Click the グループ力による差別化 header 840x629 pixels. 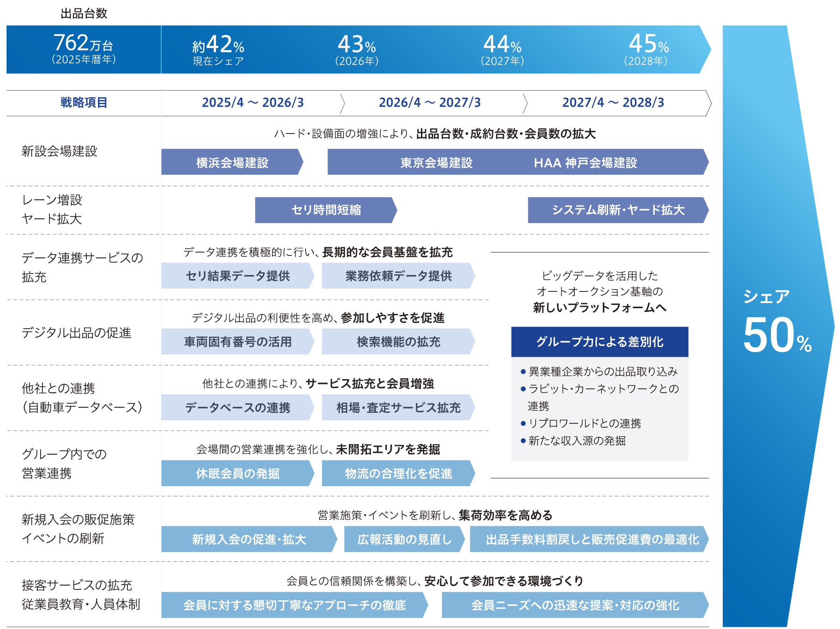(600, 342)
